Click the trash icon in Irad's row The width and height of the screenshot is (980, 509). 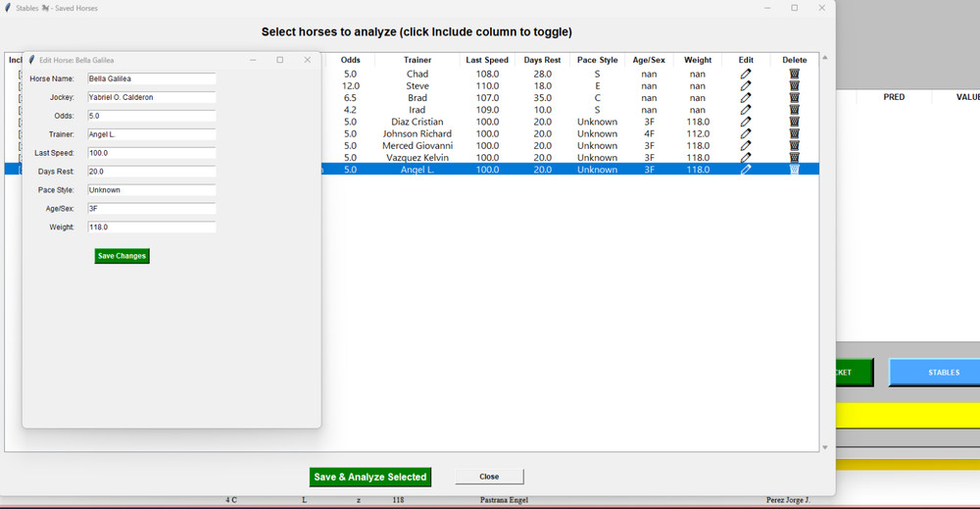coord(794,110)
